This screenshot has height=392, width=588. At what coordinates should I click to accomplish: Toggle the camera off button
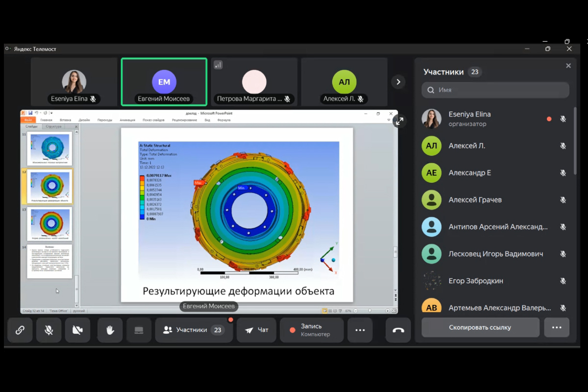coord(77,330)
